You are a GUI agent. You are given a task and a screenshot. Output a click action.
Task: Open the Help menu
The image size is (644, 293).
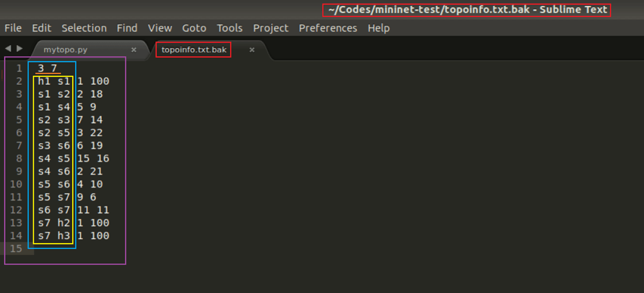click(378, 28)
